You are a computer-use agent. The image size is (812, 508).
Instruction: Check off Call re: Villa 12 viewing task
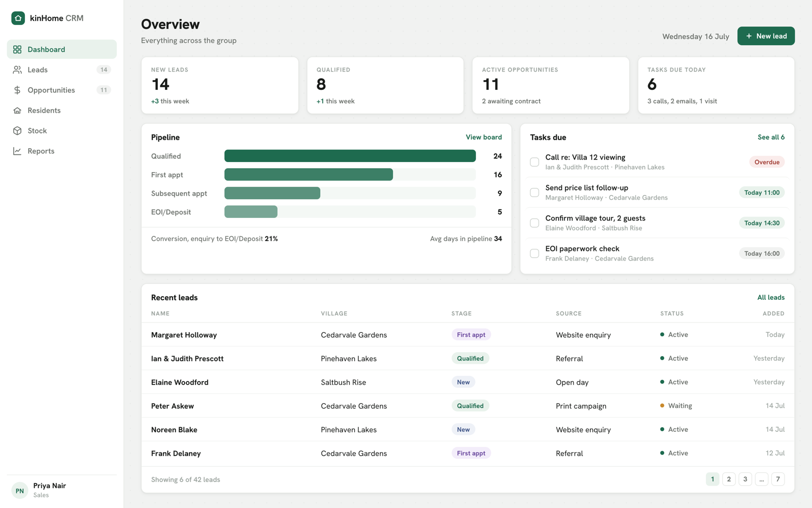click(x=534, y=162)
